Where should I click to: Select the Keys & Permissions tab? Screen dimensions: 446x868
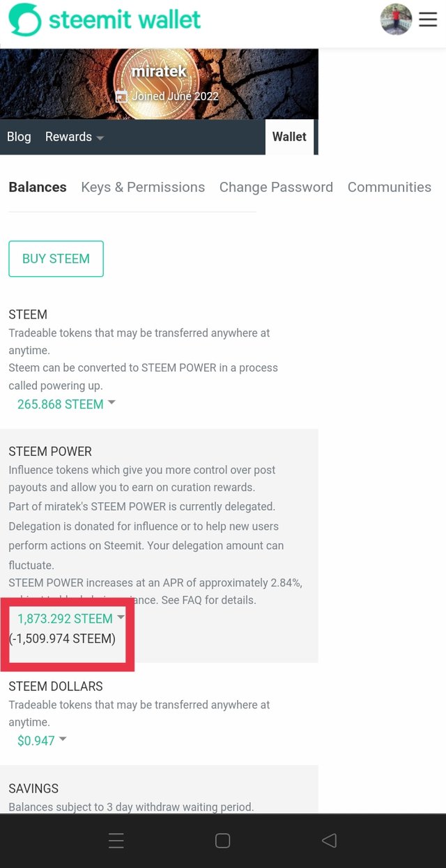tap(143, 187)
